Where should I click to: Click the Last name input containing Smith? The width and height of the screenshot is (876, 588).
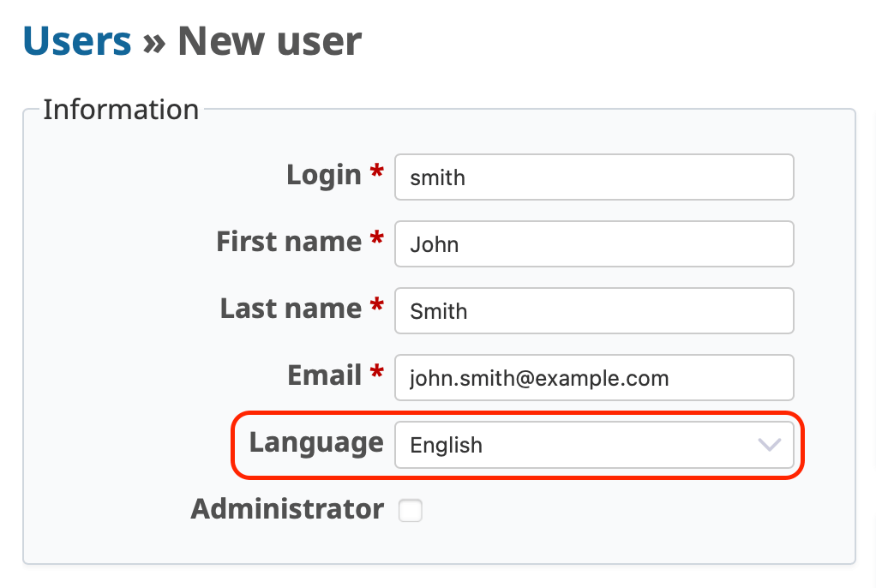[x=594, y=310]
